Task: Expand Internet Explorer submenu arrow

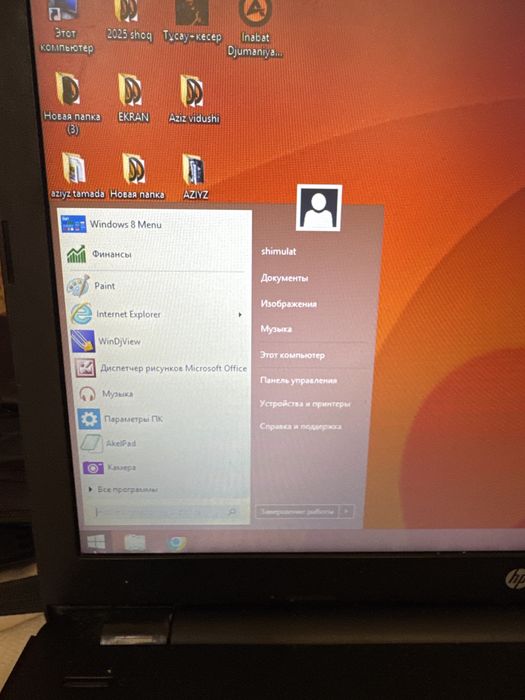Action: pyautogui.click(x=240, y=315)
